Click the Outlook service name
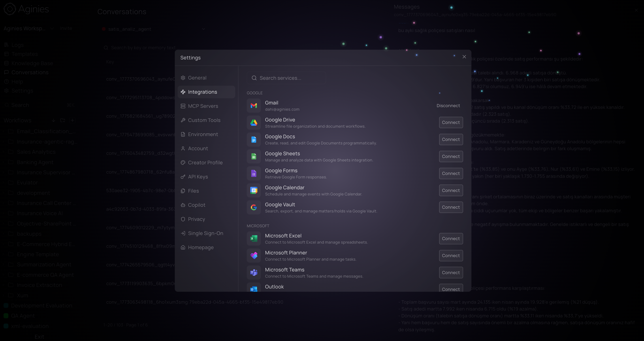The width and height of the screenshot is (644, 341). pyautogui.click(x=274, y=287)
